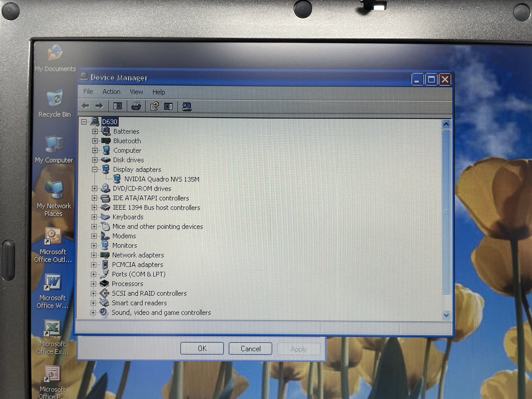532x399 pixels.
Task: Expand the Modems node
Action: click(94, 236)
